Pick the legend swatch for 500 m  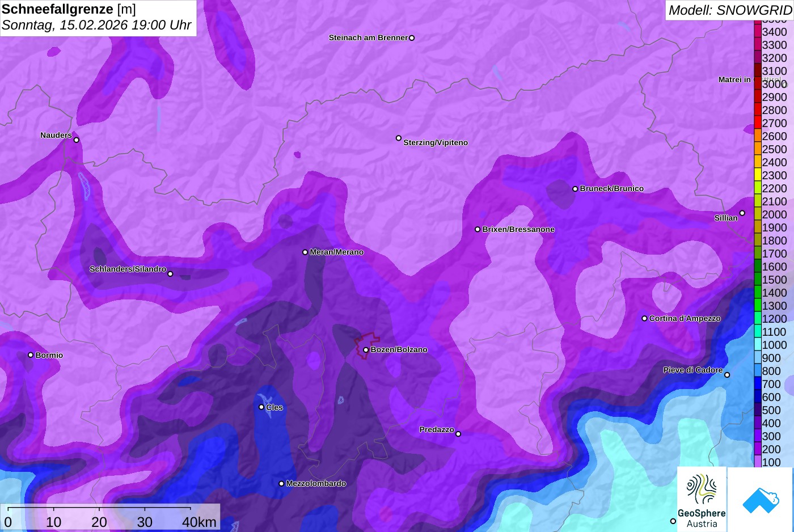click(758, 410)
